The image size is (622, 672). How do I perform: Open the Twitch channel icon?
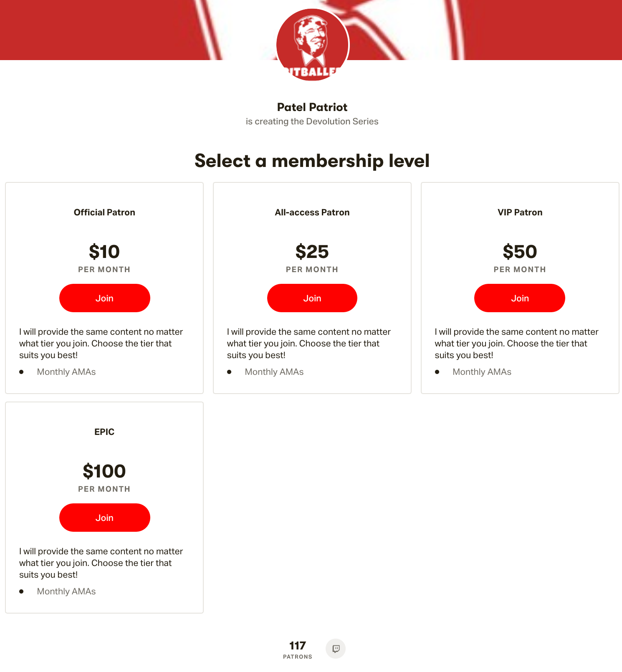[336, 648]
